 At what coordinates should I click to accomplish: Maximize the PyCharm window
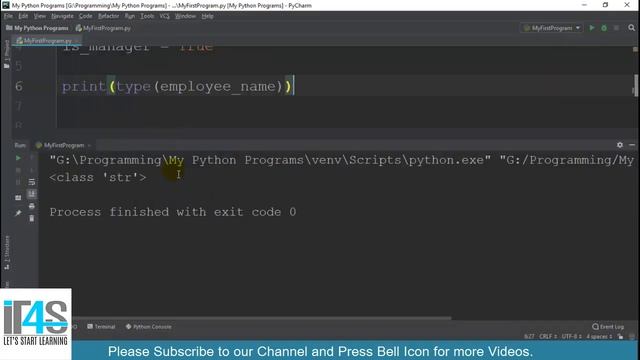605,5
